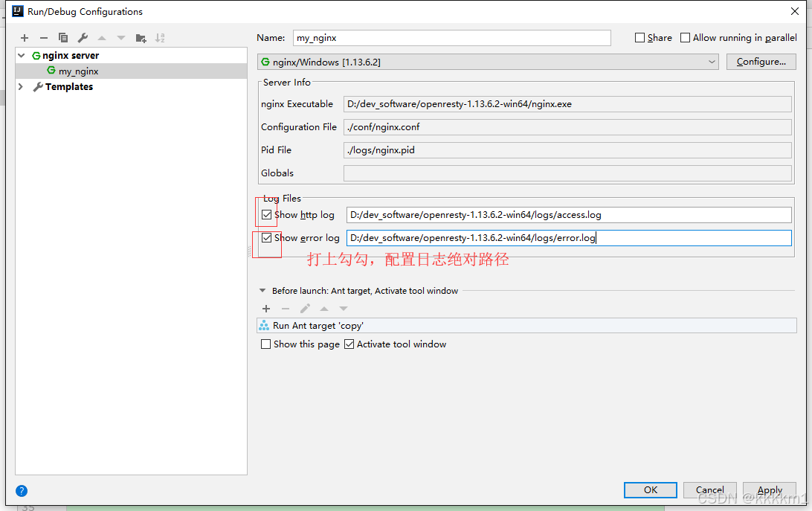Uncheck Show http log checkbox
The image size is (812, 511).
tap(267, 214)
